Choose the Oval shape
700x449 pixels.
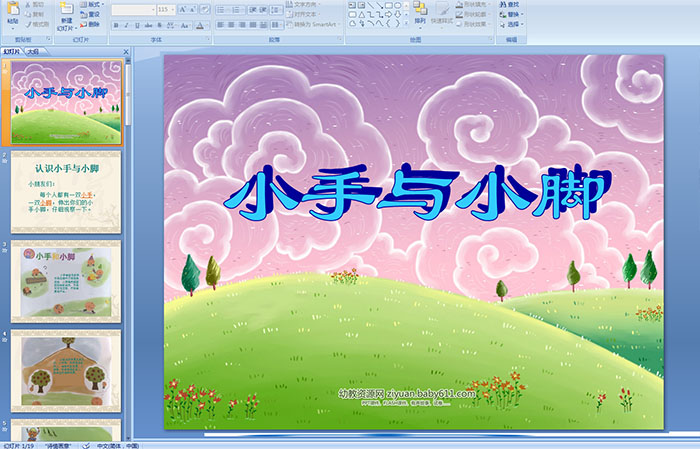click(397, 5)
